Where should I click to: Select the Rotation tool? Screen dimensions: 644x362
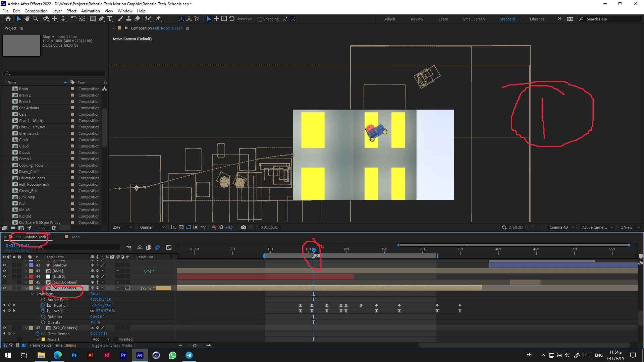(73, 19)
